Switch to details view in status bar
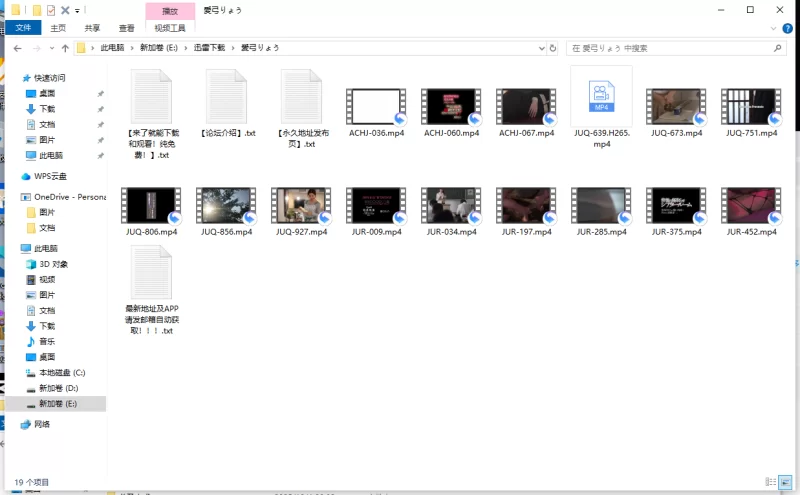The height and width of the screenshot is (495, 800). pos(768,483)
